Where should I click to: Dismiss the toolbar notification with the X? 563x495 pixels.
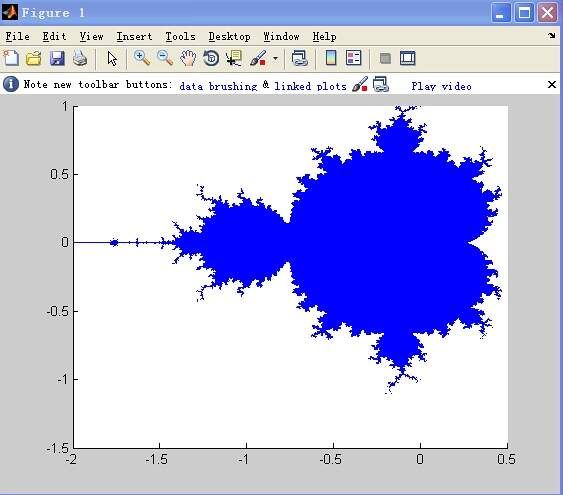click(x=552, y=85)
